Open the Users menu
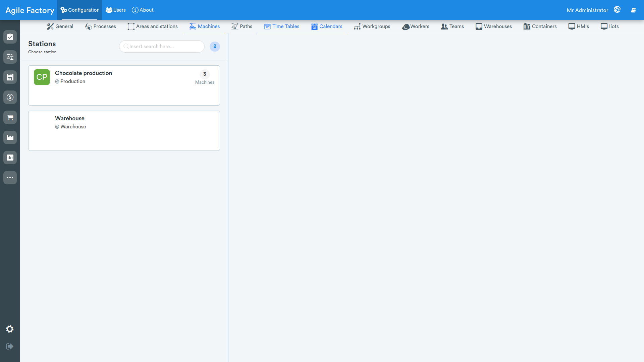 coord(116,10)
